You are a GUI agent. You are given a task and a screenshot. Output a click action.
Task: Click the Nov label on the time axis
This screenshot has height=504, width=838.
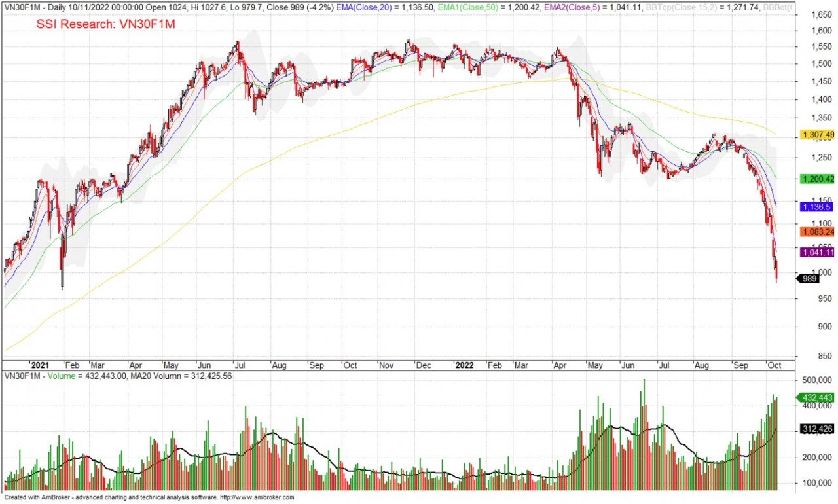388,365
